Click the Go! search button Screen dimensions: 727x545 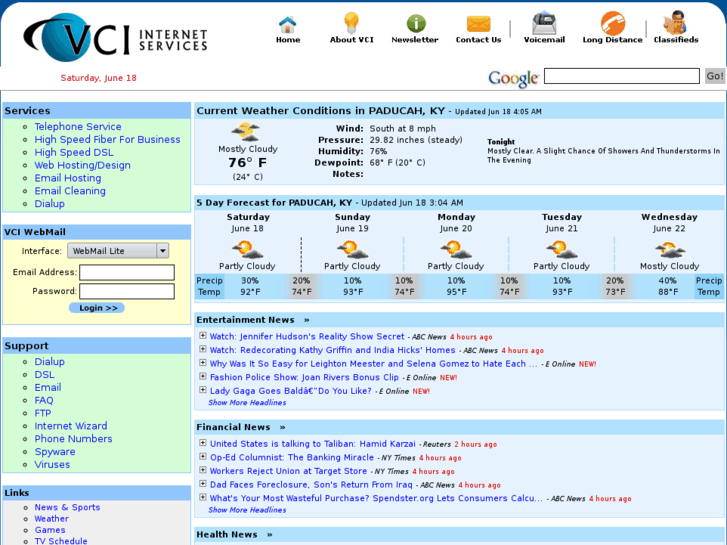click(x=714, y=76)
